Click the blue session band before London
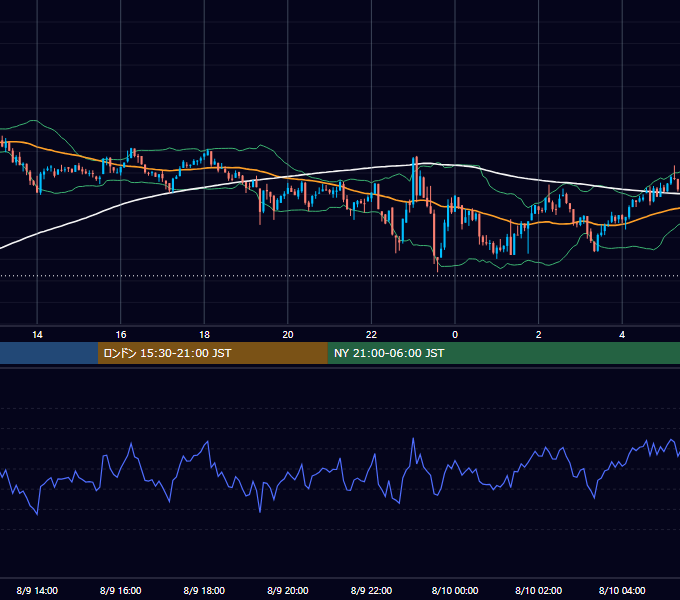Viewport: 680px width, 600px height. click(49, 353)
